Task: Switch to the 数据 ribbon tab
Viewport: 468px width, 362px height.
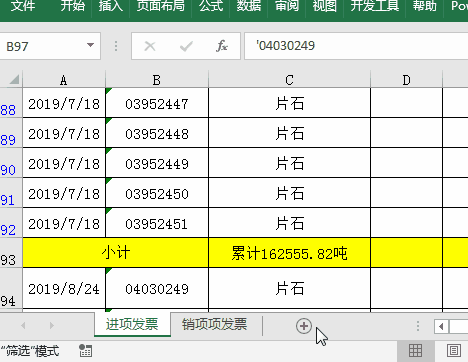Action: [x=249, y=6]
